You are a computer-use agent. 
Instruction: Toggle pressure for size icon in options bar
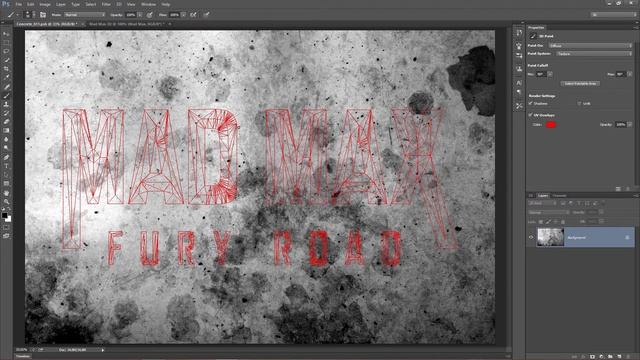pyautogui.click(x=207, y=15)
